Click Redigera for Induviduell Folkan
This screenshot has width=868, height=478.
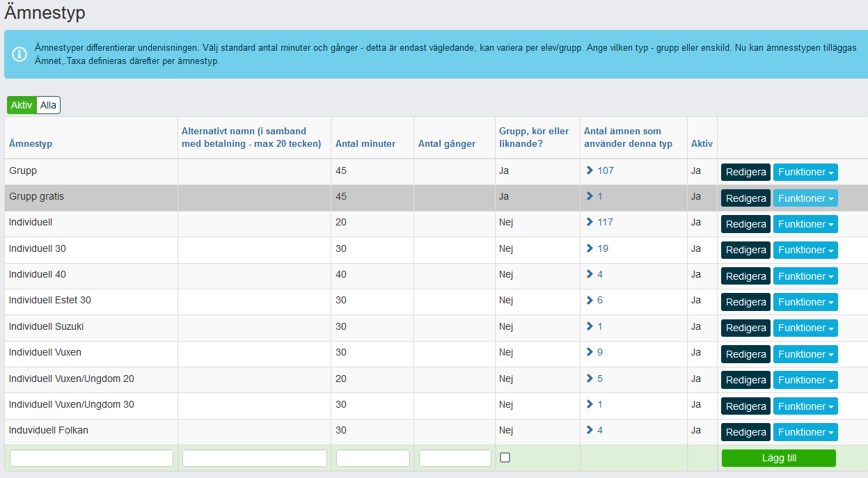[x=745, y=432]
